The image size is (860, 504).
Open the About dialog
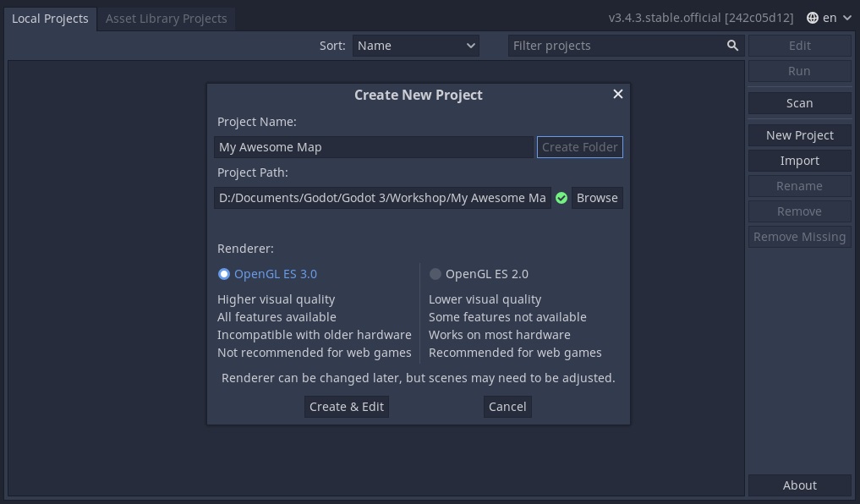tap(799, 485)
